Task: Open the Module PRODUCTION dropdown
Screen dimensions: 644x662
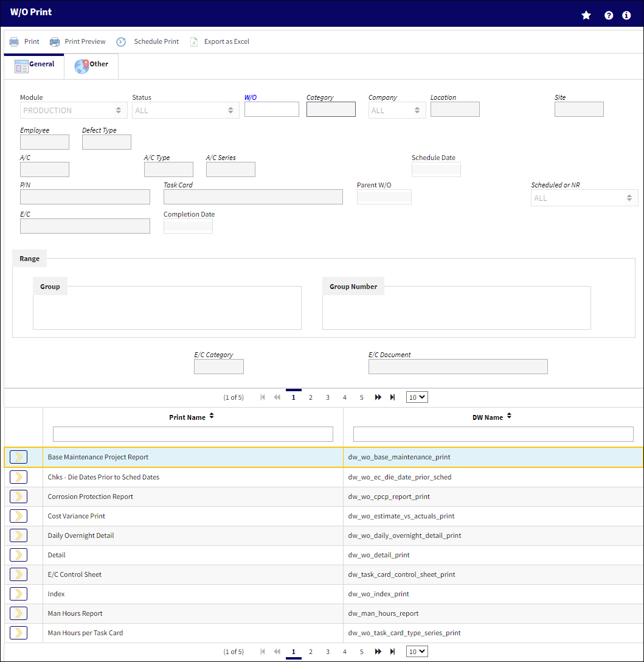Action: 74,110
